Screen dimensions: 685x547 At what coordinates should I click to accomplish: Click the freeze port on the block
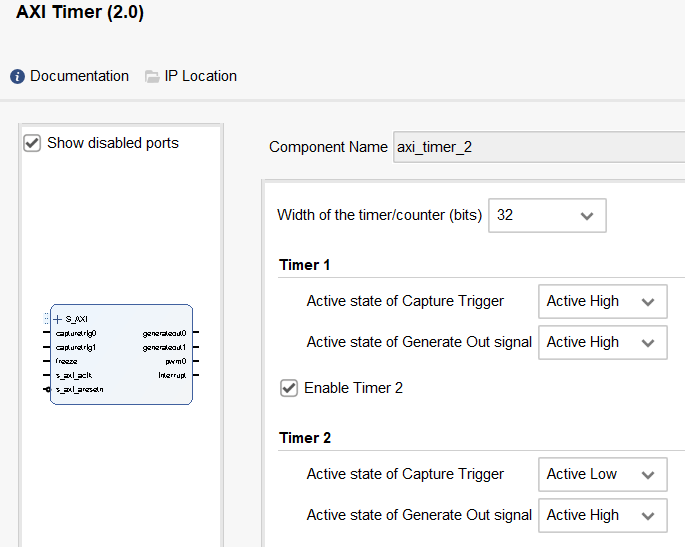(x=67, y=361)
